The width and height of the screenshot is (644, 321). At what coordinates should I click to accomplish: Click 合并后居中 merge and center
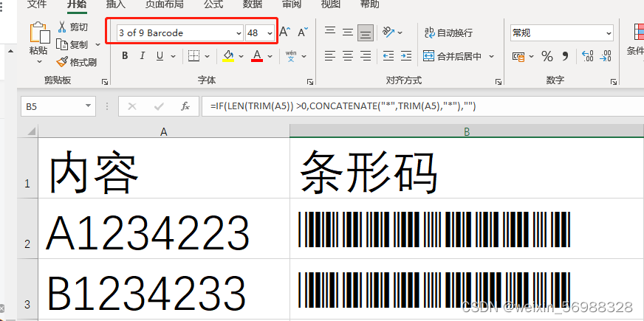coord(453,56)
